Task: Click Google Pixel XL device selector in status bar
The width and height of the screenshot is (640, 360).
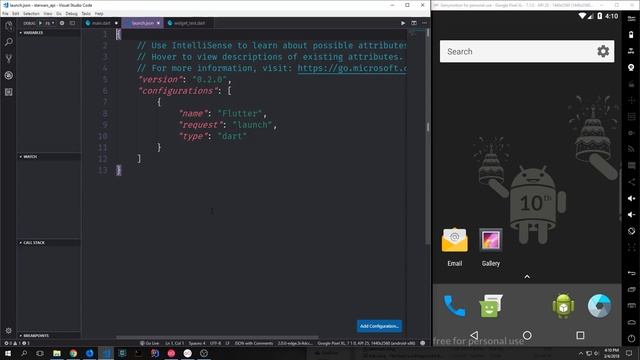Action: (366, 343)
